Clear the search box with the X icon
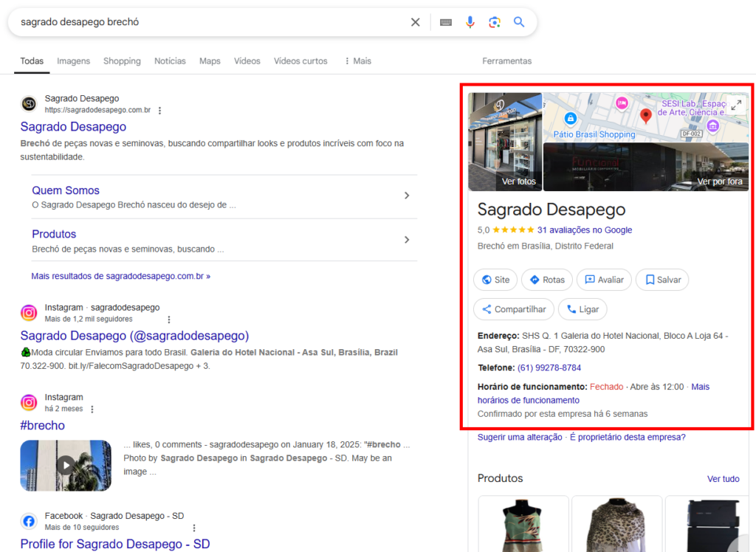The width and height of the screenshot is (756, 552). pyautogui.click(x=415, y=22)
